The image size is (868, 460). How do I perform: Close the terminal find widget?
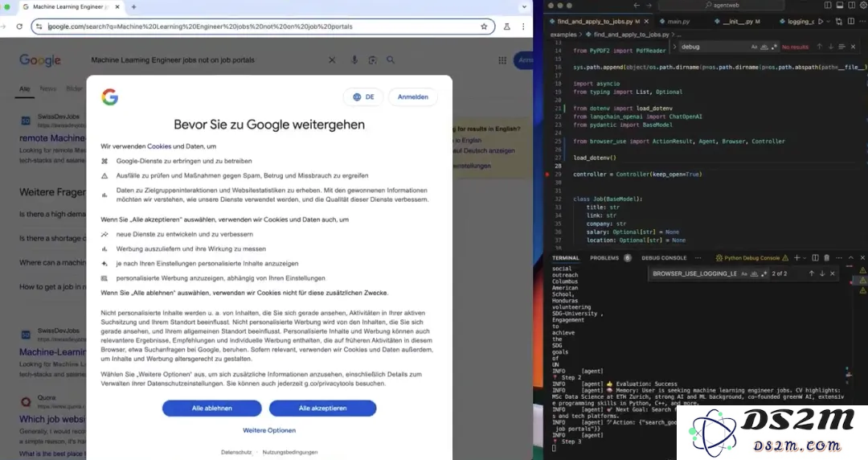pos(833,273)
